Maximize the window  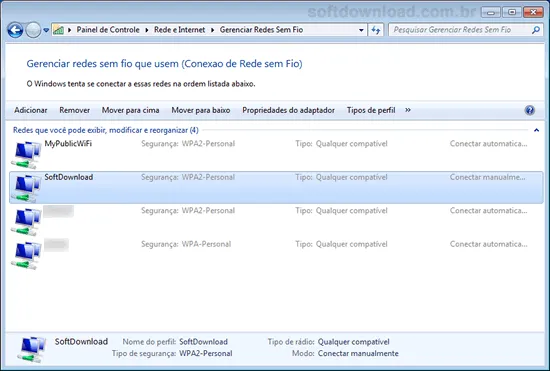point(511,12)
